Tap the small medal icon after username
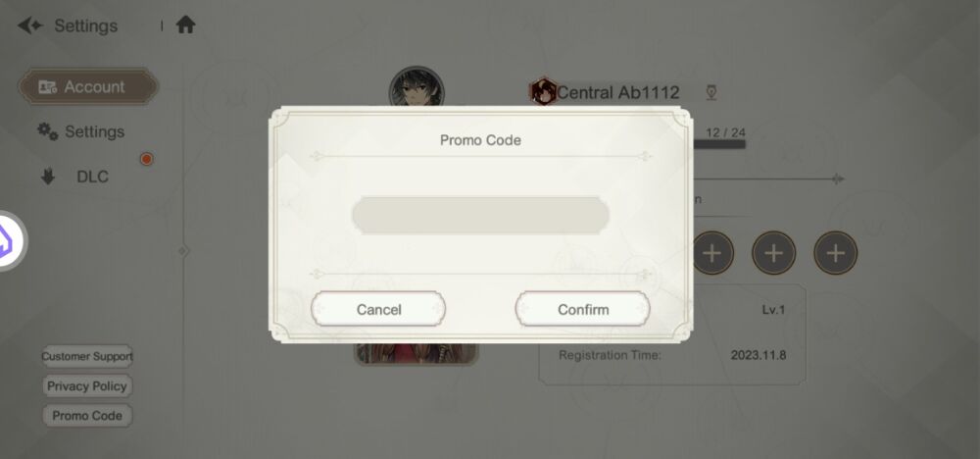Viewport: 980px width, 459px height. click(x=710, y=92)
